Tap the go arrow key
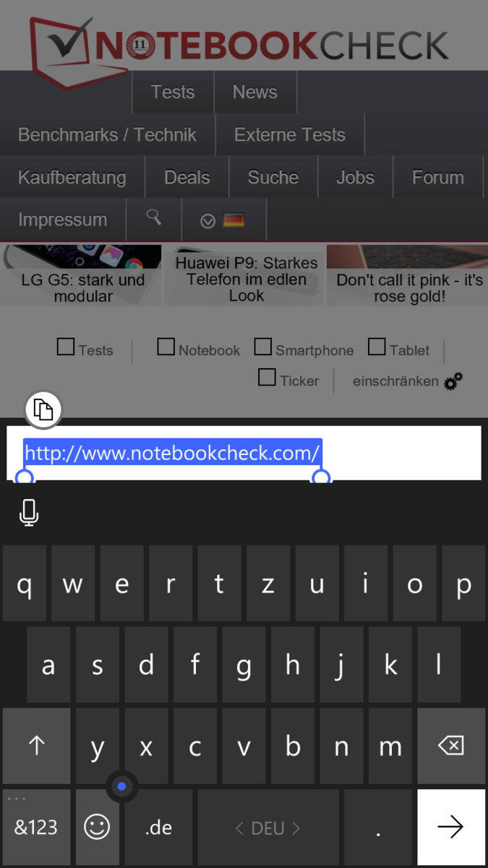 [x=451, y=827]
